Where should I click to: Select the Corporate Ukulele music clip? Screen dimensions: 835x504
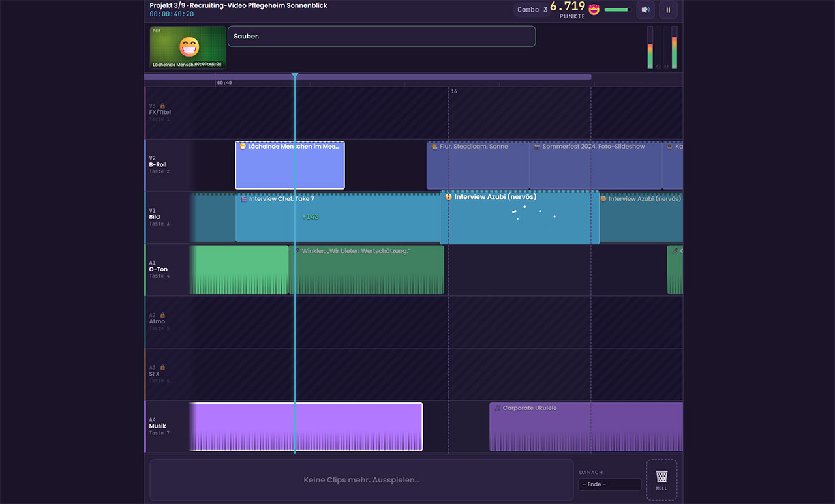click(x=586, y=427)
